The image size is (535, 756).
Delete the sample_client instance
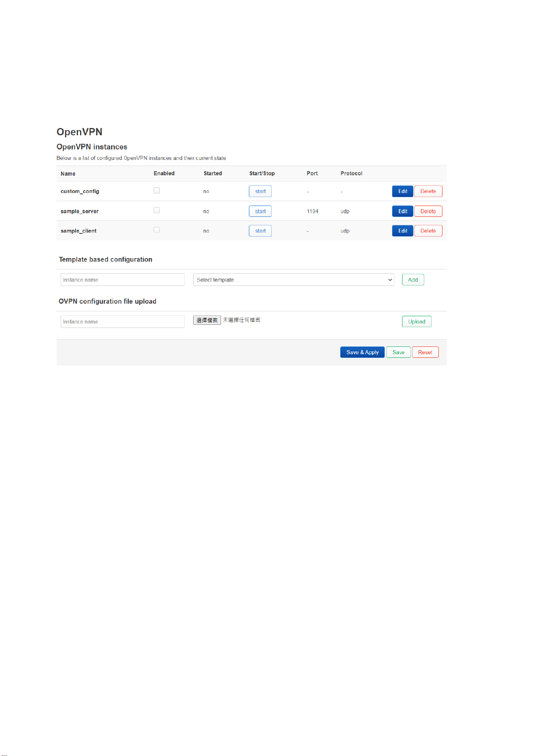pyautogui.click(x=428, y=231)
